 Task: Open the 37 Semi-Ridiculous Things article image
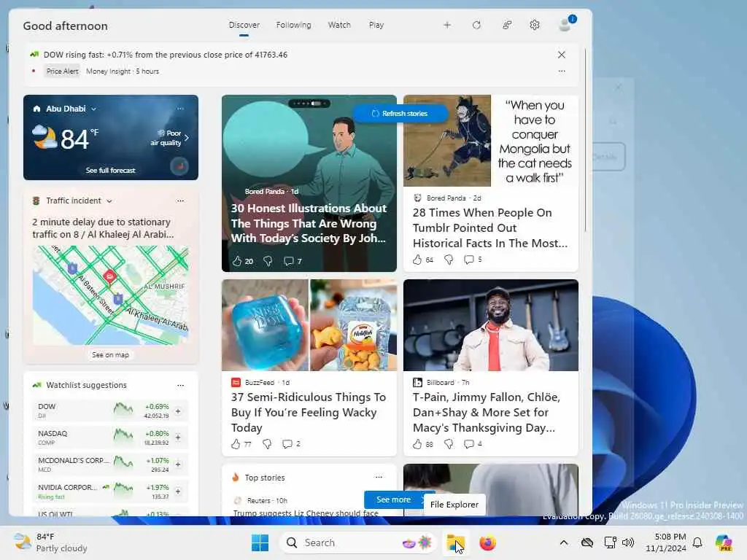point(309,325)
